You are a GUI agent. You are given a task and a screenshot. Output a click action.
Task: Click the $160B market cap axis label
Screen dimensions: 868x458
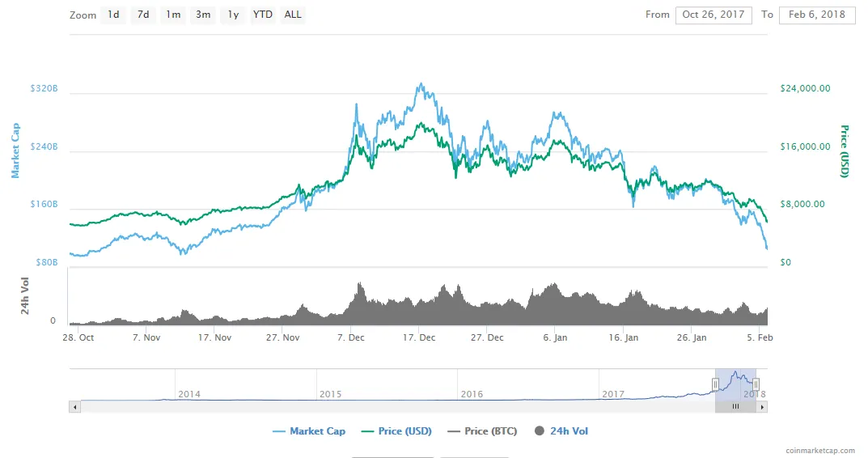(44, 205)
